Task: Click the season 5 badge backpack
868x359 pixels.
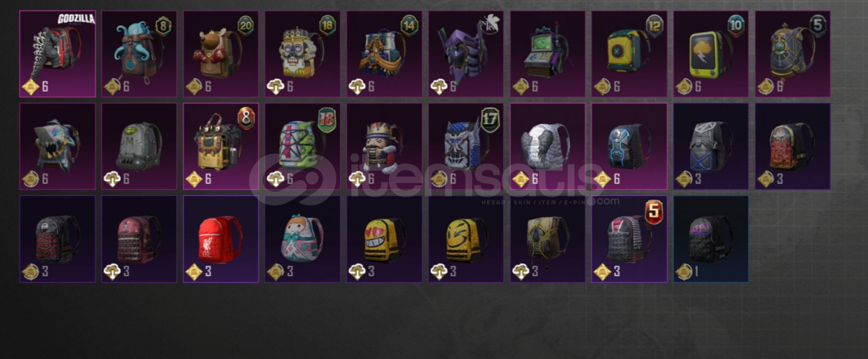Action: click(x=629, y=239)
